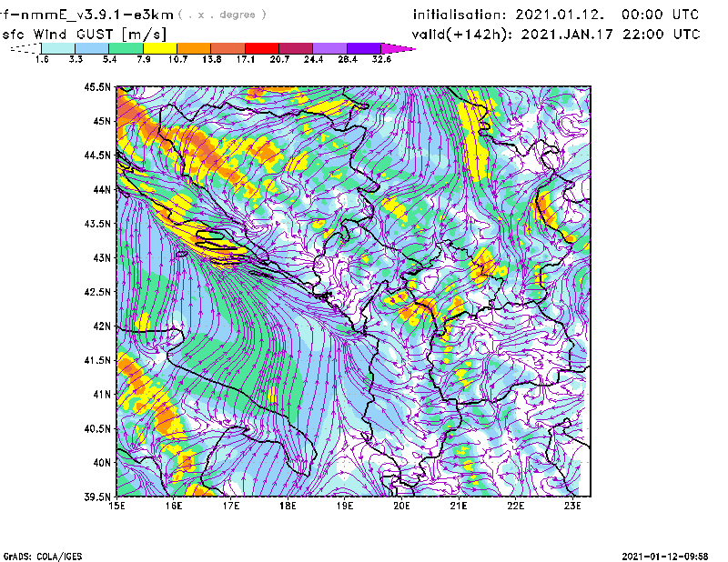Click the 19E longitude label
This screenshot has width=728, height=562.
pyautogui.click(x=345, y=506)
